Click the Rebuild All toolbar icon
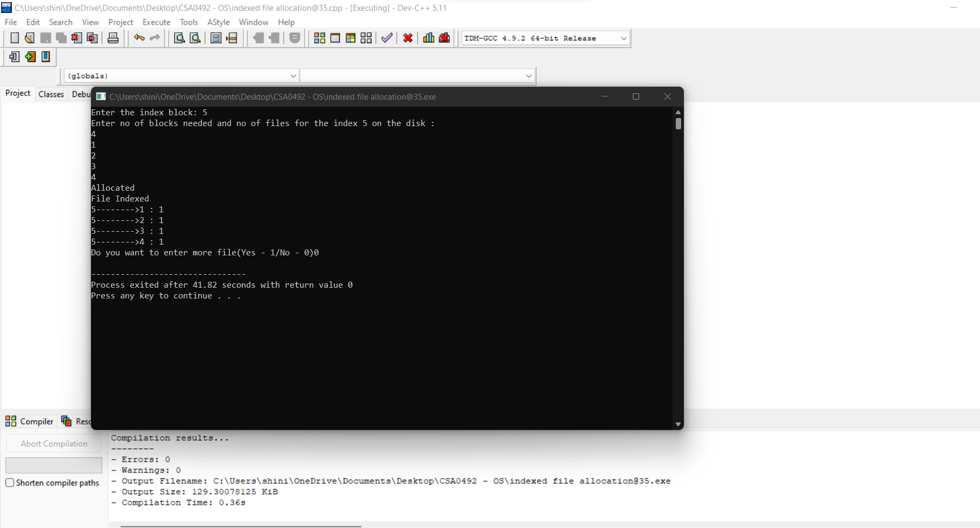 point(366,38)
